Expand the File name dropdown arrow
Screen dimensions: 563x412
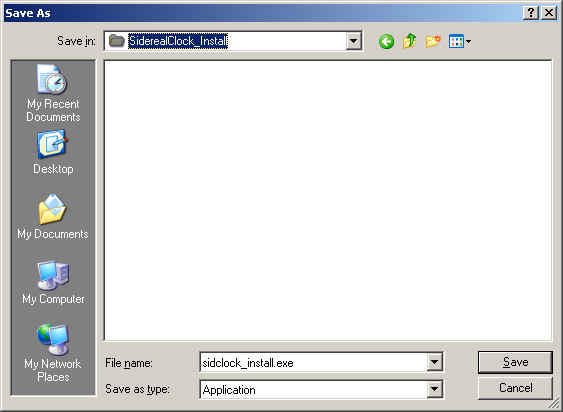point(434,362)
